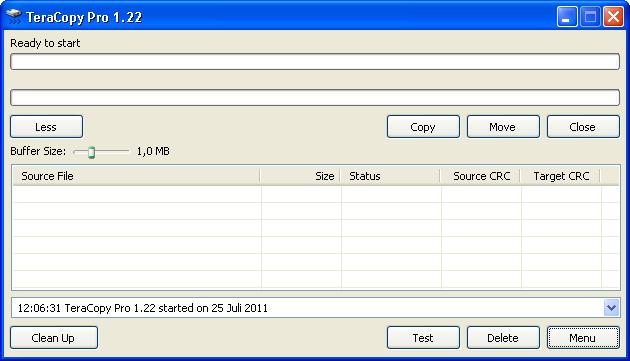Click the lower total progress bar

click(315, 97)
